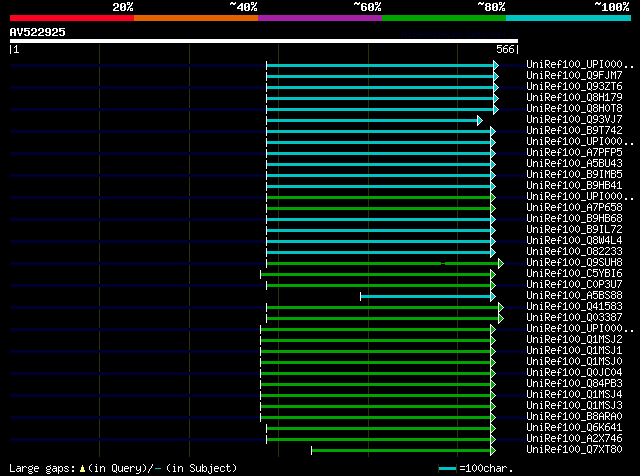Select label UniRef100_B9IL72
The height and width of the screenshot is (476, 640).
pos(574,230)
